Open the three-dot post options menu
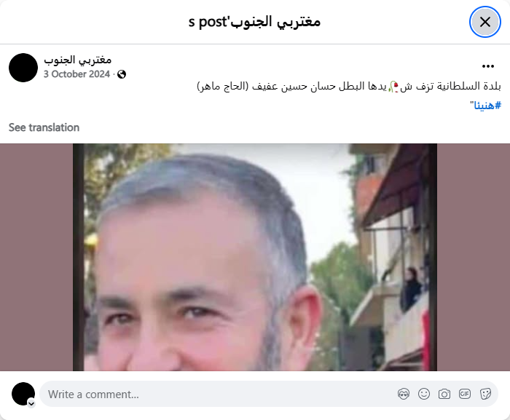The width and height of the screenshot is (510, 420). pyautogui.click(x=488, y=66)
